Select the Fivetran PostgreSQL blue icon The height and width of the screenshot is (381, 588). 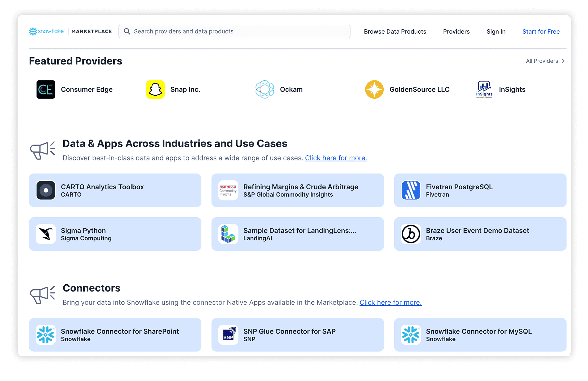pos(411,190)
